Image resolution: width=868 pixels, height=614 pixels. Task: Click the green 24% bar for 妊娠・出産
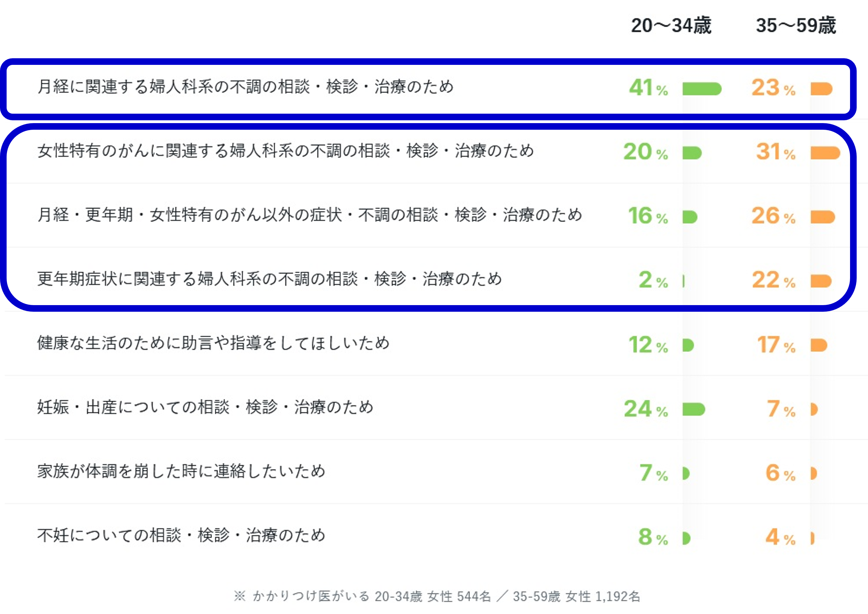coord(694,409)
